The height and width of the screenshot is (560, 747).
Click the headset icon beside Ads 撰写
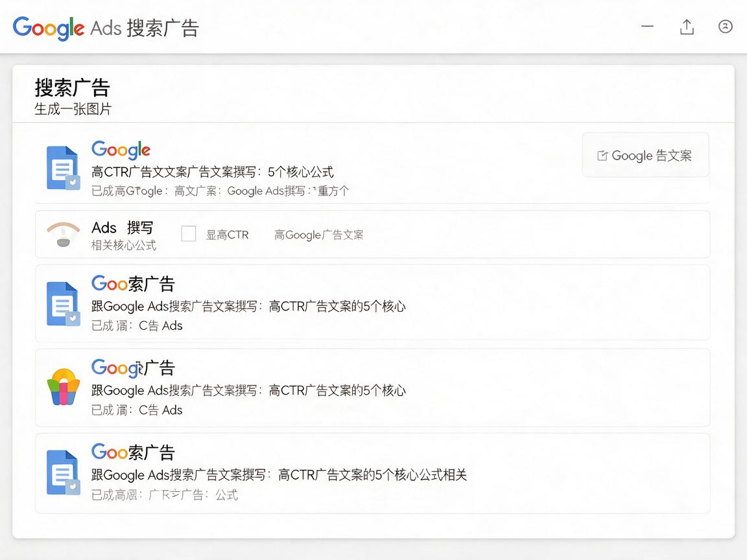pos(63,234)
